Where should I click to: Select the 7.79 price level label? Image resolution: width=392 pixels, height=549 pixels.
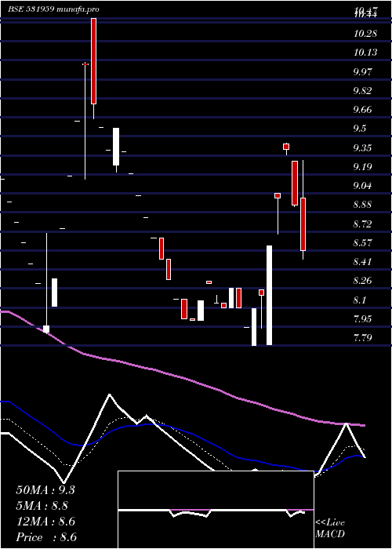362,338
